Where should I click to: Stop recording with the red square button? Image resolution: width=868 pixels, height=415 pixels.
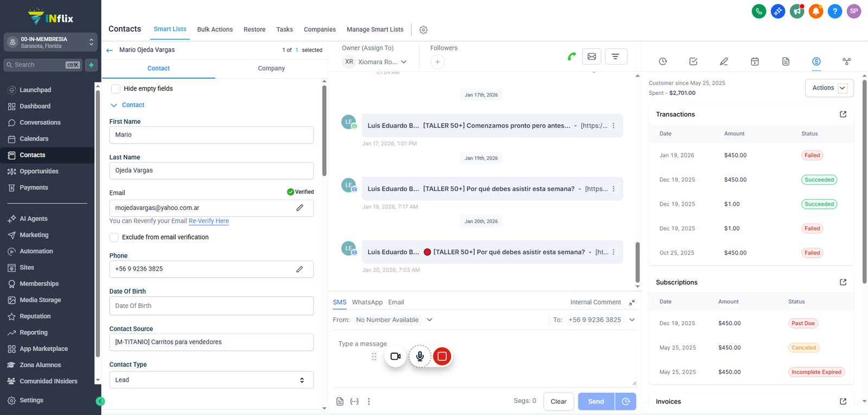pos(442,356)
